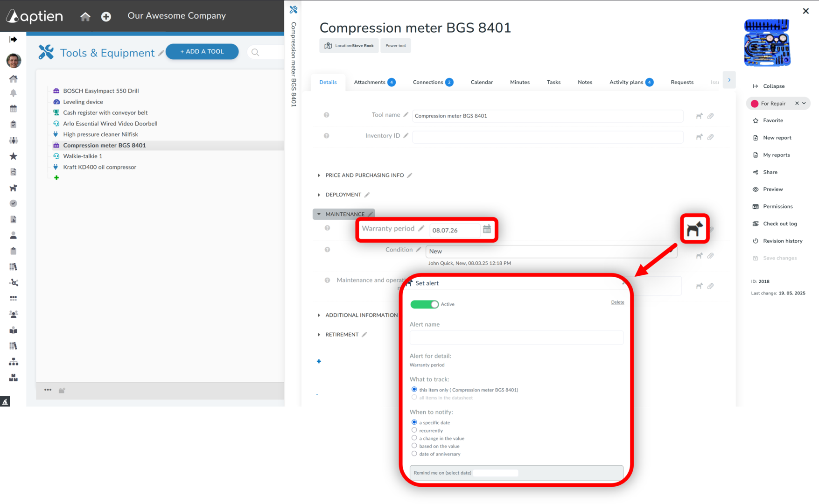Click the home icon in top bar
Viewport: 819px width, 504px height.
(x=85, y=16)
